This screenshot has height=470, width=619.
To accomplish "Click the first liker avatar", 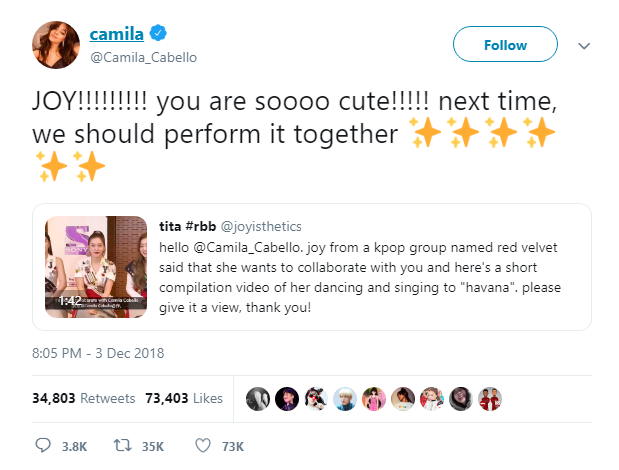I will (x=257, y=398).
